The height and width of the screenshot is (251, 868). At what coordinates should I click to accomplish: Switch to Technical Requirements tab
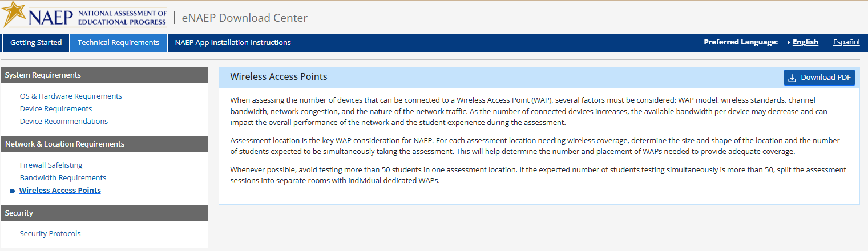click(x=118, y=43)
